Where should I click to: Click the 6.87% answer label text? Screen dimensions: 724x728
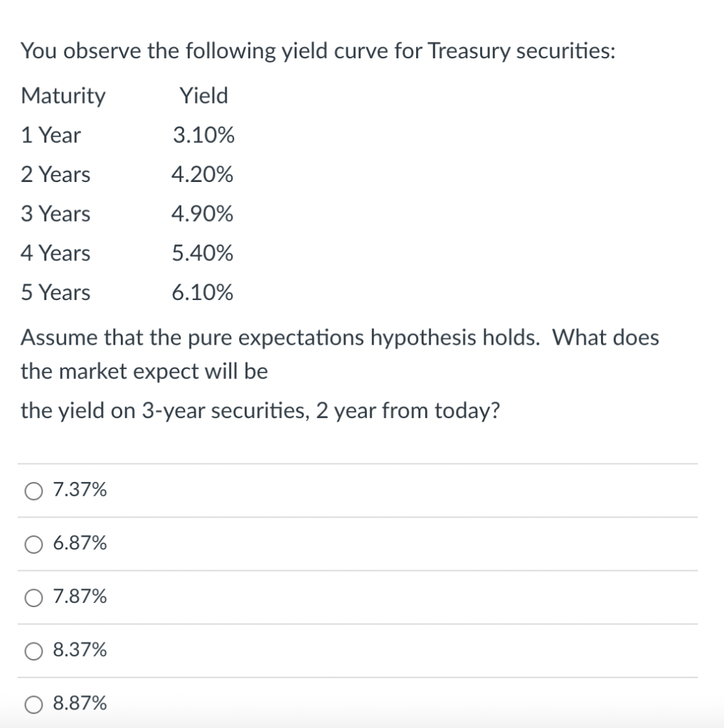pyautogui.click(x=80, y=542)
